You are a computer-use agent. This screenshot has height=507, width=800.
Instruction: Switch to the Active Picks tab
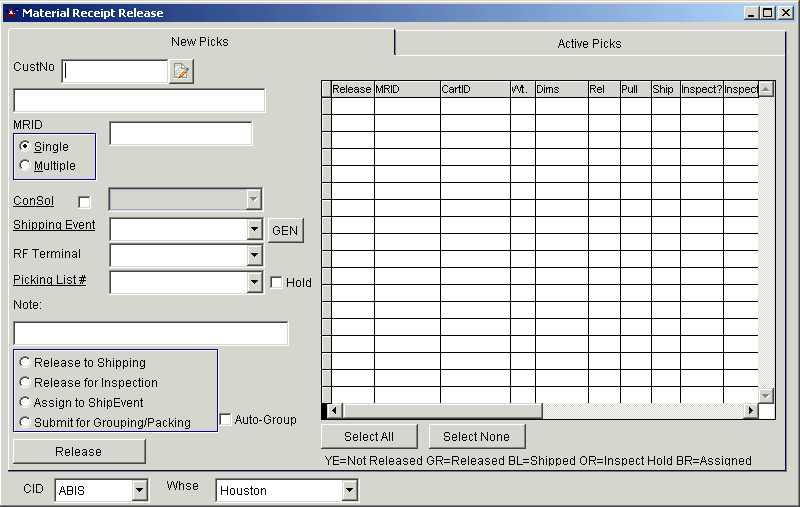click(589, 43)
